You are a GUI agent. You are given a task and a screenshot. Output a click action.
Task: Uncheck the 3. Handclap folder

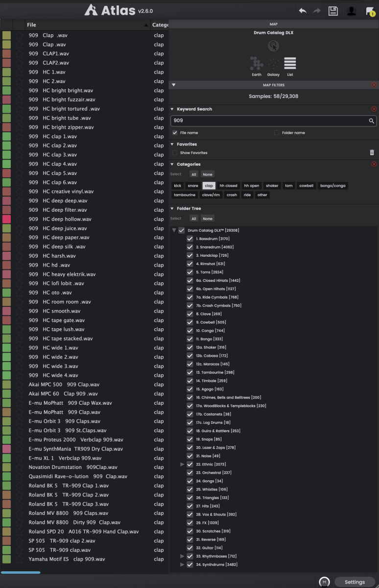190,255
